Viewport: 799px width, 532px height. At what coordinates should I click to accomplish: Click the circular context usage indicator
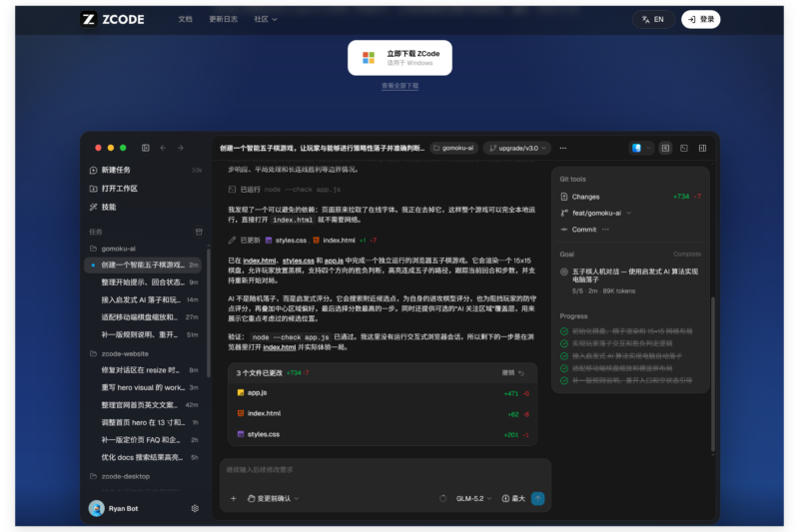click(x=442, y=498)
